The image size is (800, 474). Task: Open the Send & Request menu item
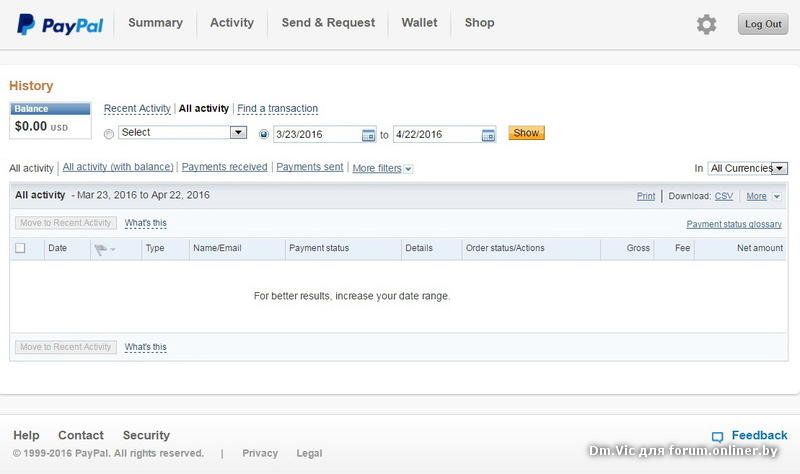point(328,23)
